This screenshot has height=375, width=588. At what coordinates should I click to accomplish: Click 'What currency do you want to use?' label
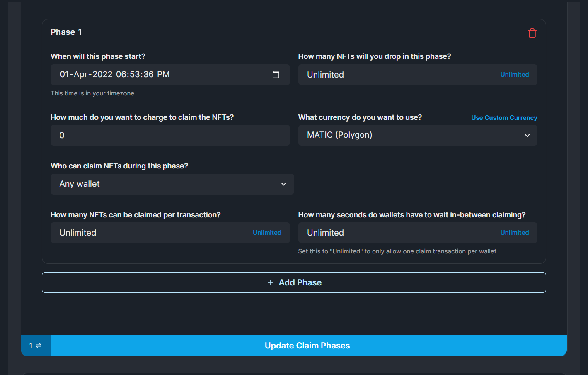(x=360, y=117)
